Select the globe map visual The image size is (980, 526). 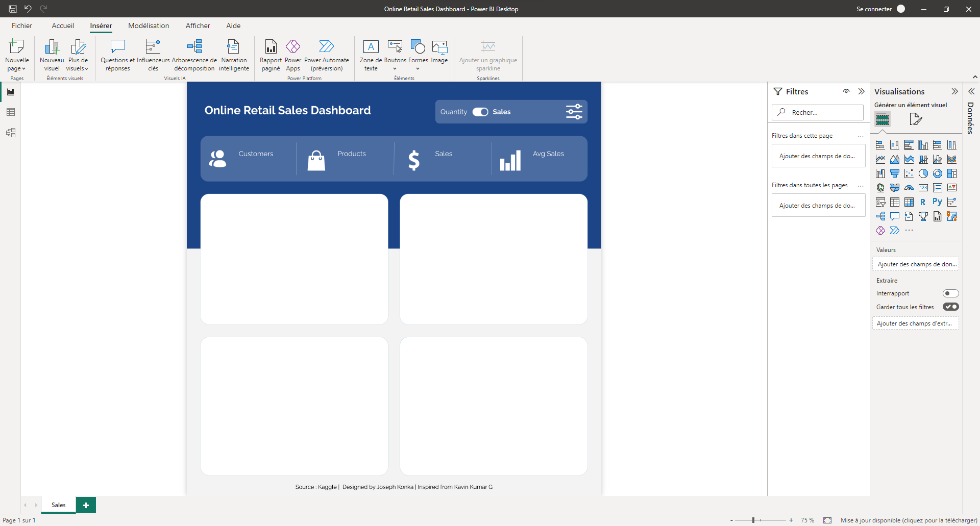[880, 188]
